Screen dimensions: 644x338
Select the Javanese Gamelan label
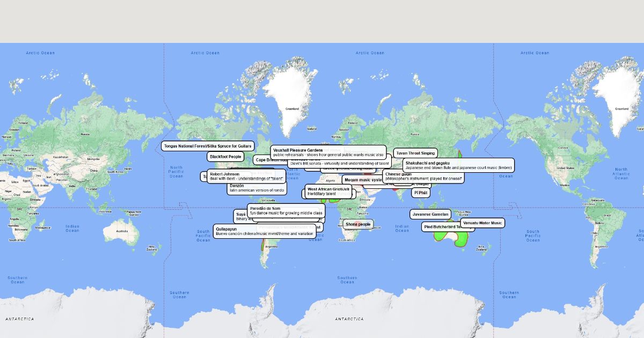click(430, 214)
